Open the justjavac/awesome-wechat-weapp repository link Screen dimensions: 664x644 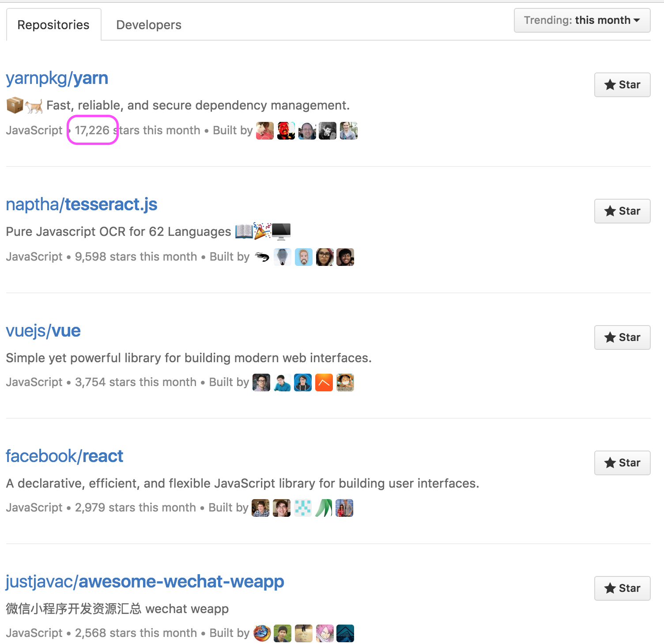(145, 582)
